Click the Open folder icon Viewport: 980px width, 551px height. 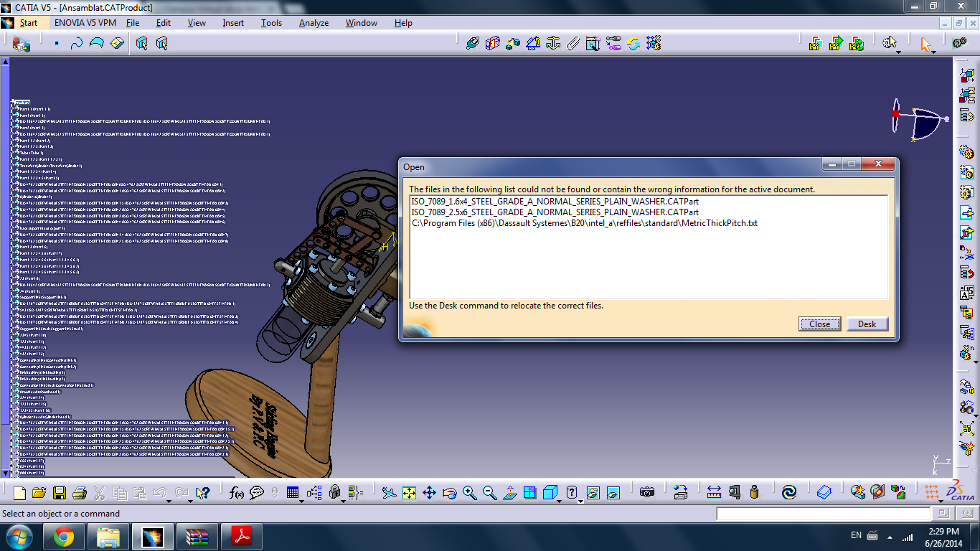click(x=39, y=493)
